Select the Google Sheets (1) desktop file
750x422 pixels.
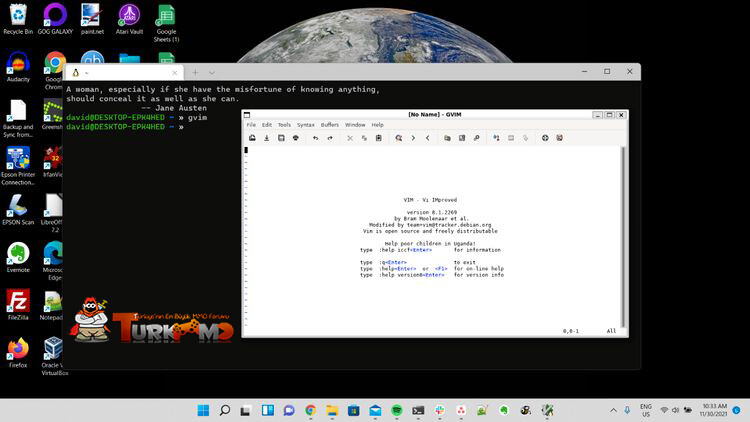[166, 23]
